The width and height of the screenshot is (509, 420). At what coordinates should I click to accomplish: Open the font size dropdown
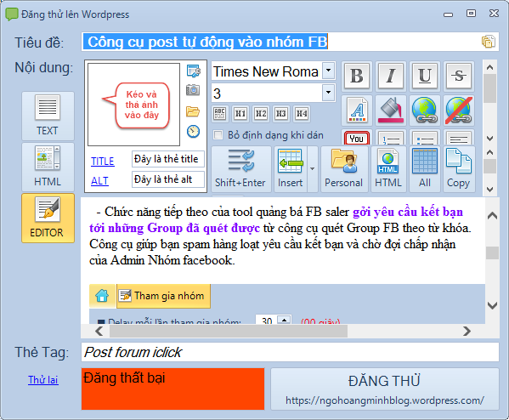pos(329,93)
